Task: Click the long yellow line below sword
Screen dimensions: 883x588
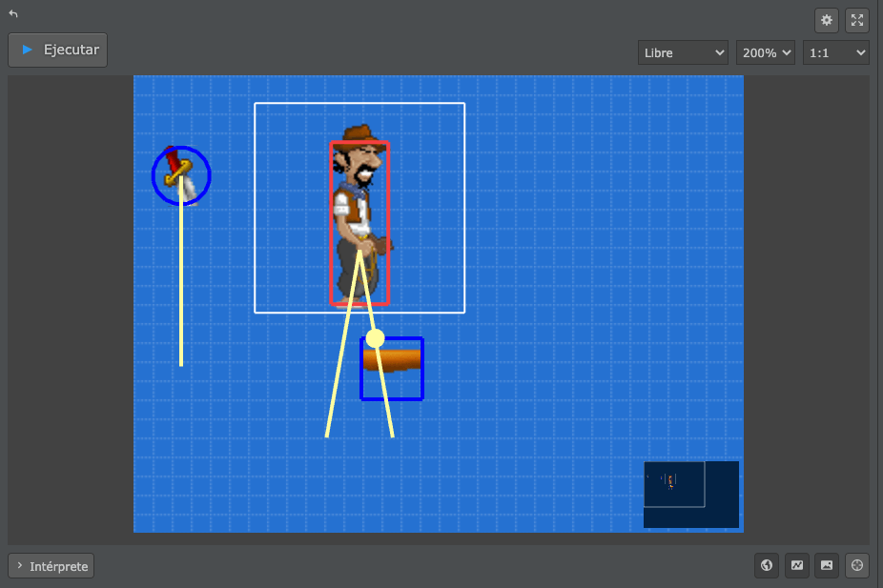Action: pyautogui.click(x=181, y=286)
